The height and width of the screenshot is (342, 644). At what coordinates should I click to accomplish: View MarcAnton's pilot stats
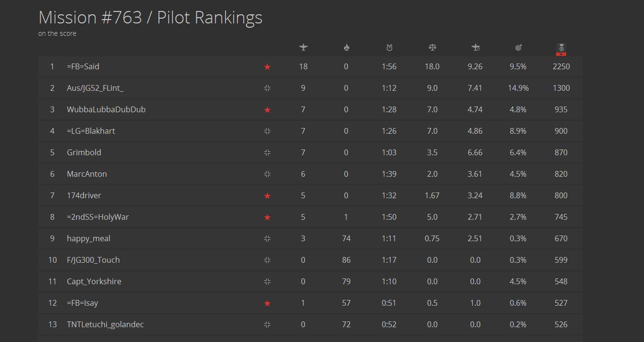coord(87,174)
